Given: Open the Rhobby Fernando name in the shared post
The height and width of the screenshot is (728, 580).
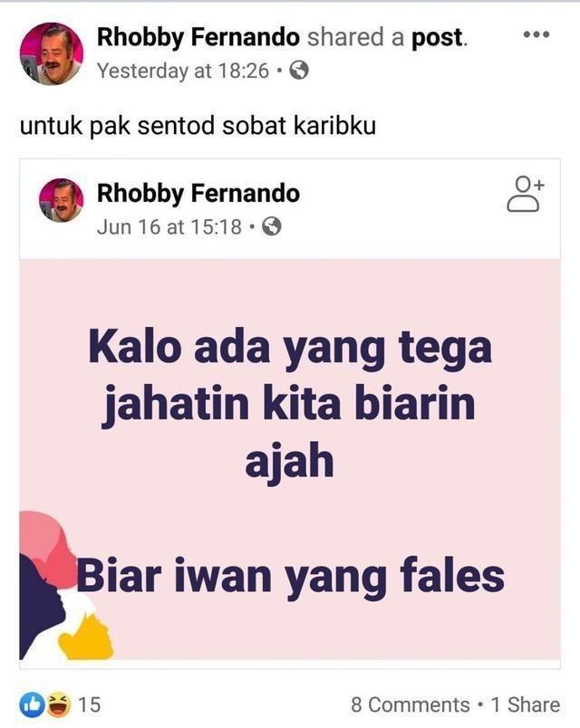Looking at the screenshot, I should tap(198, 194).
